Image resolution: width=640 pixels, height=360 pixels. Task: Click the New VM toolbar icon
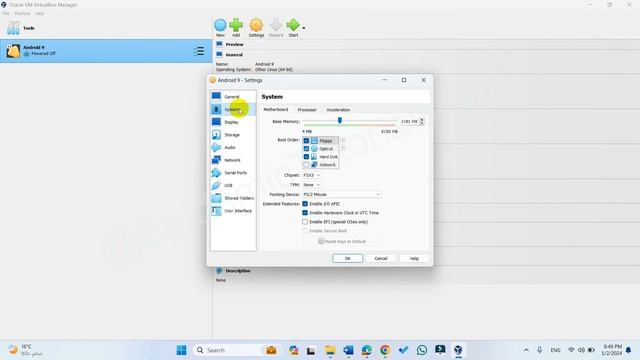(x=220, y=28)
